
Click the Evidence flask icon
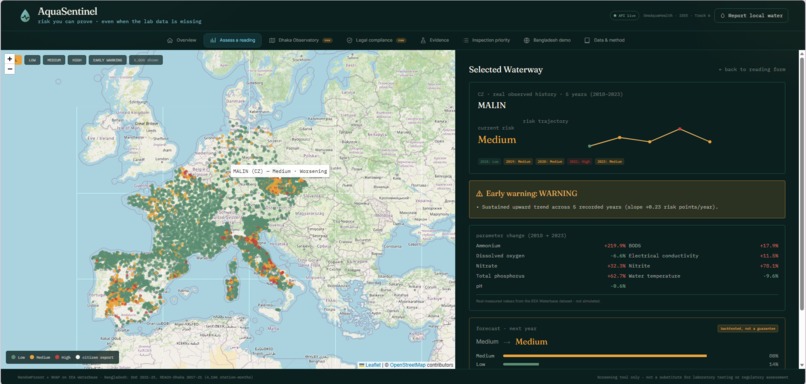point(423,40)
